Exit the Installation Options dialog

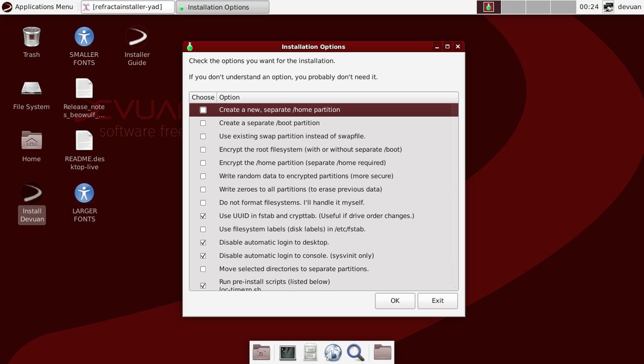pyautogui.click(x=438, y=301)
